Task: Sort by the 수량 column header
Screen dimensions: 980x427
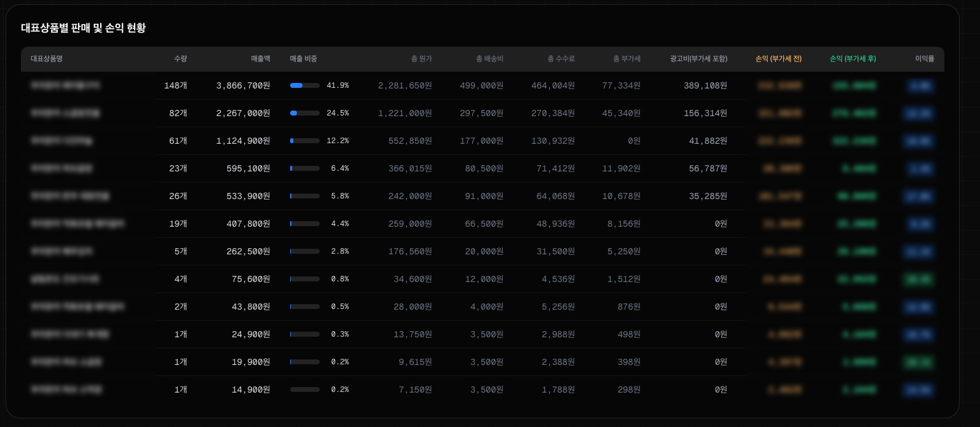Action: click(x=180, y=59)
